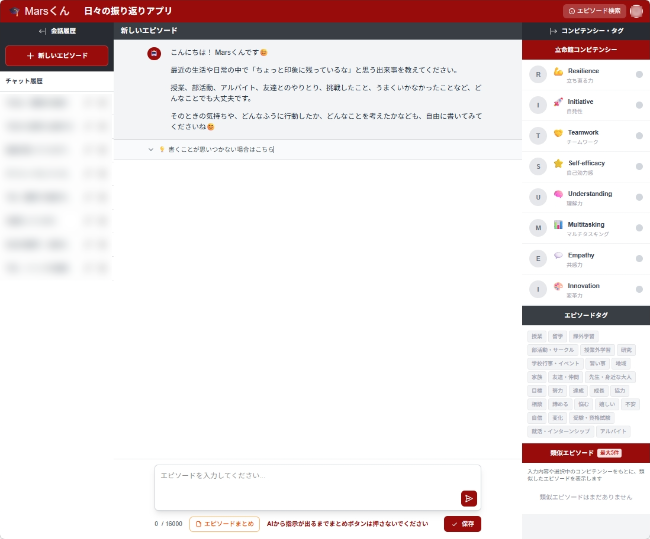Screen dimensions: 650x539
Task: Click the Teamwork handshake icon
Action: (558, 133)
